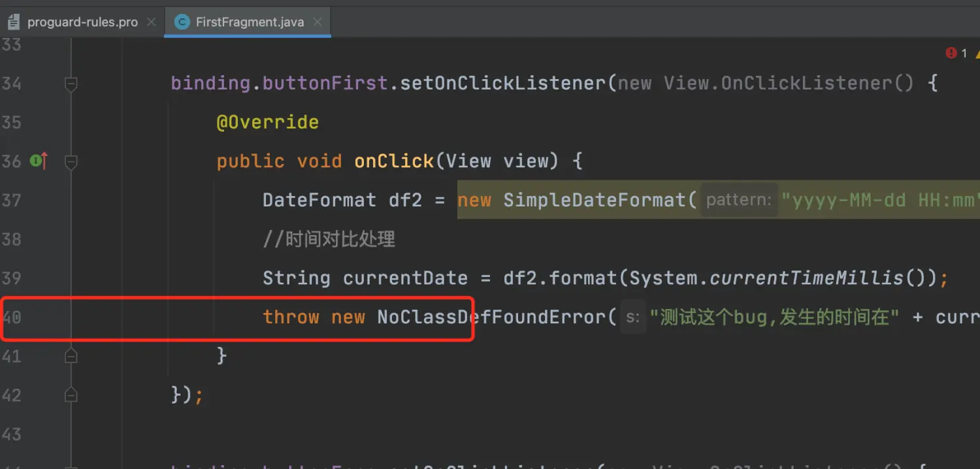Select the FirstFragment.java editor tab

249,22
